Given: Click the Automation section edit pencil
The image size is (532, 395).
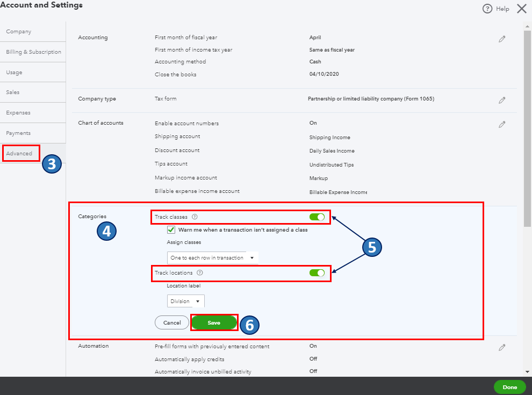Looking at the screenshot, I should click(x=502, y=348).
